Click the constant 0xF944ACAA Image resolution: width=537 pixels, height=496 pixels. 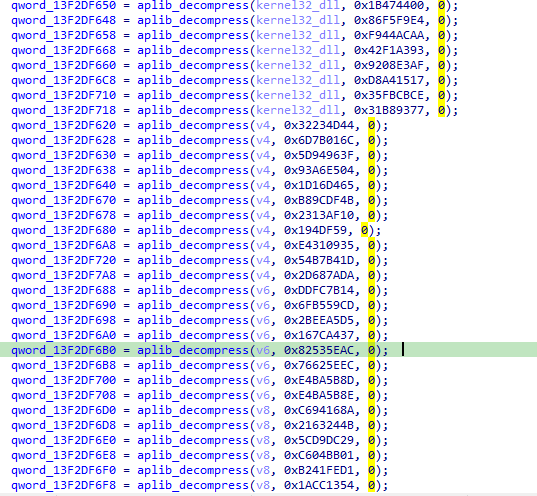389,36
